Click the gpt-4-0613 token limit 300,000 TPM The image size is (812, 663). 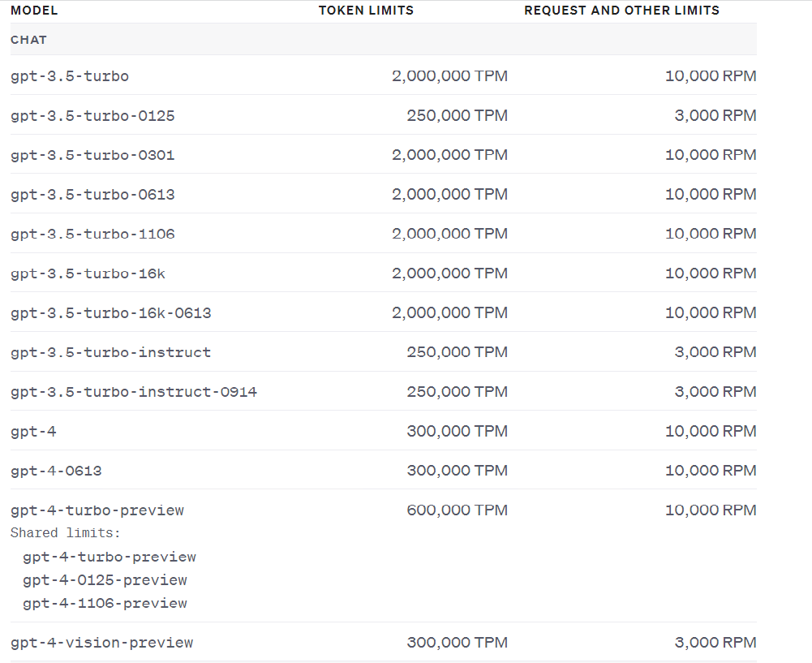(x=458, y=471)
